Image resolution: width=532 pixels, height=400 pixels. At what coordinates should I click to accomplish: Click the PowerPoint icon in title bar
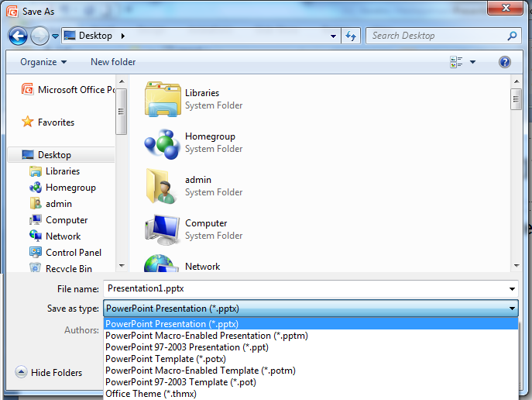pos(12,11)
